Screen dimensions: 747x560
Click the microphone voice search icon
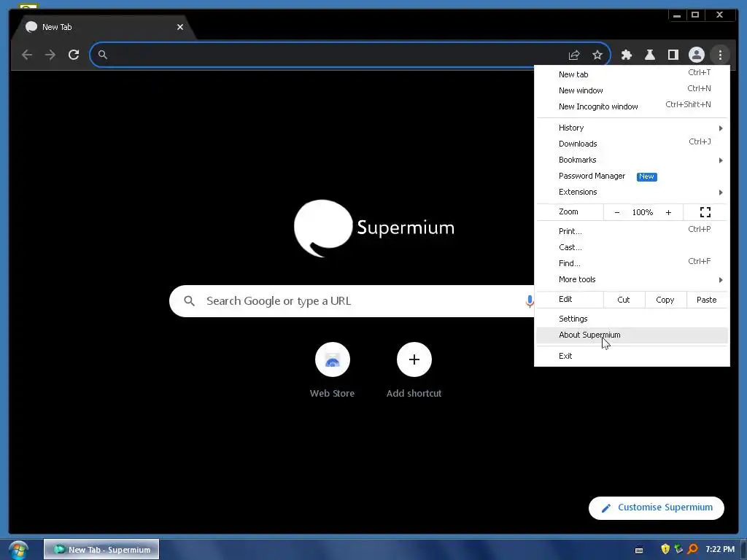529,301
